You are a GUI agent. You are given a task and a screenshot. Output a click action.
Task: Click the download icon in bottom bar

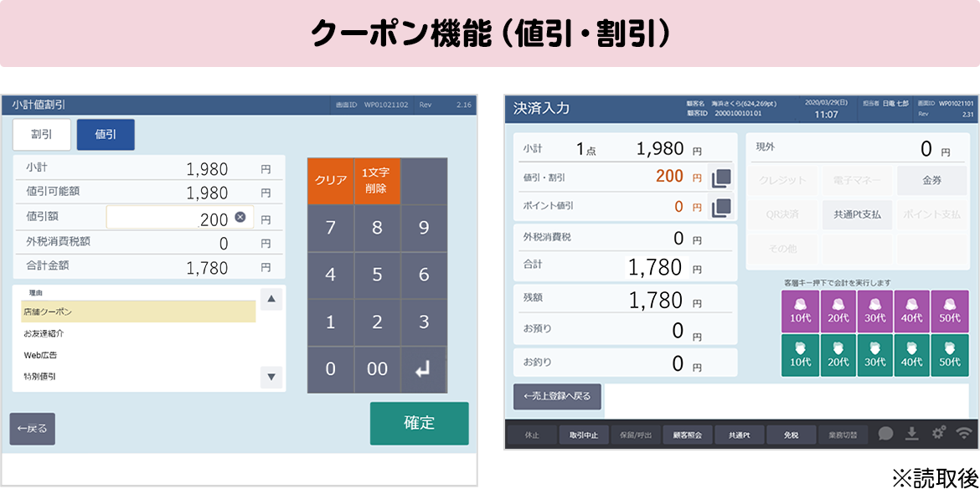coord(912,434)
